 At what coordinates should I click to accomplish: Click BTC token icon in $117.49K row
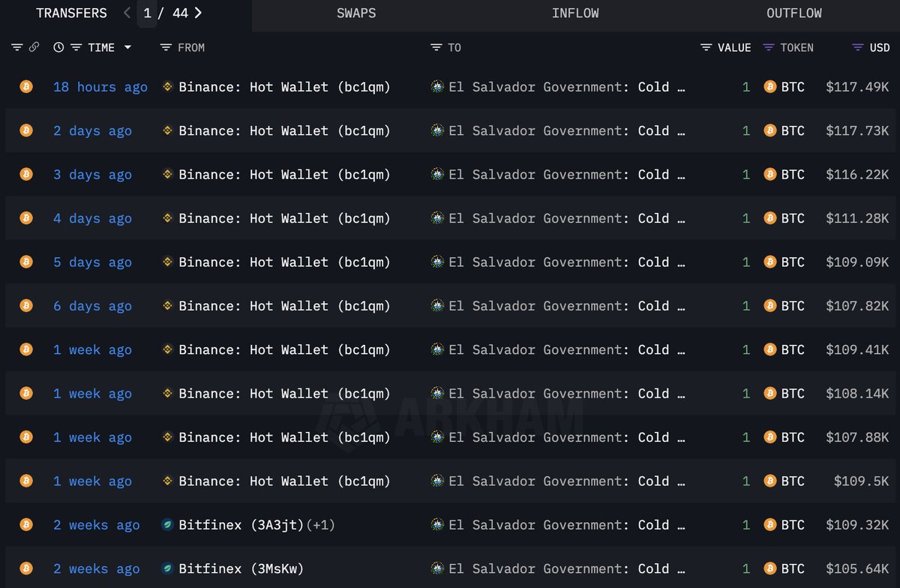coord(769,87)
